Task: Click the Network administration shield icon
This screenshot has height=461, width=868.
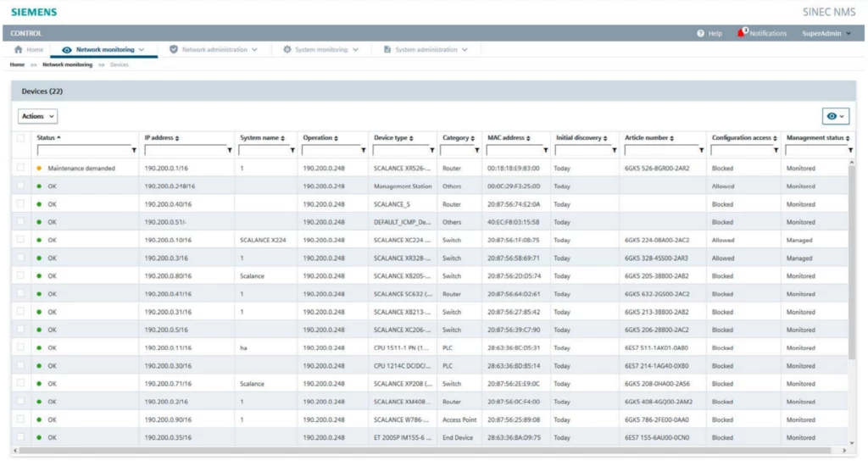Action: pyautogui.click(x=174, y=50)
